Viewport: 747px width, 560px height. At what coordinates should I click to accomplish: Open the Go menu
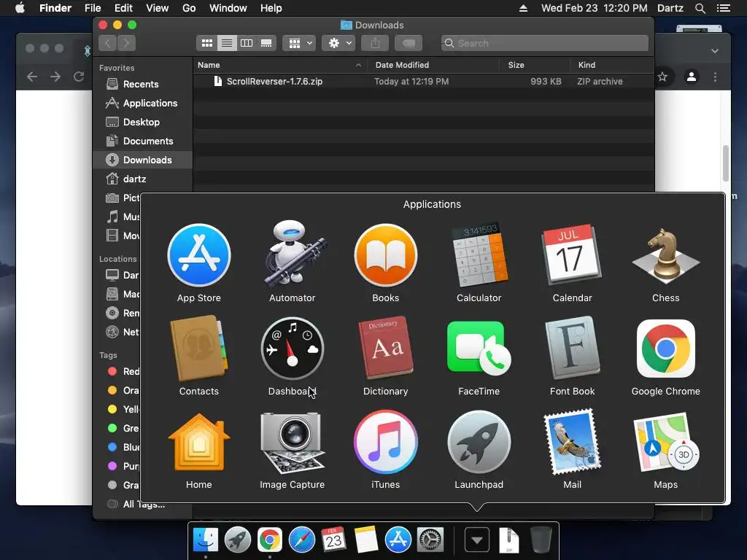point(189,8)
